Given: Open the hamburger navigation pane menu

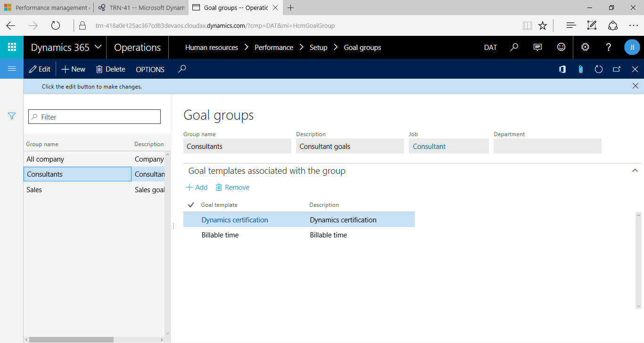Looking at the screenshot, I should 12,69.
